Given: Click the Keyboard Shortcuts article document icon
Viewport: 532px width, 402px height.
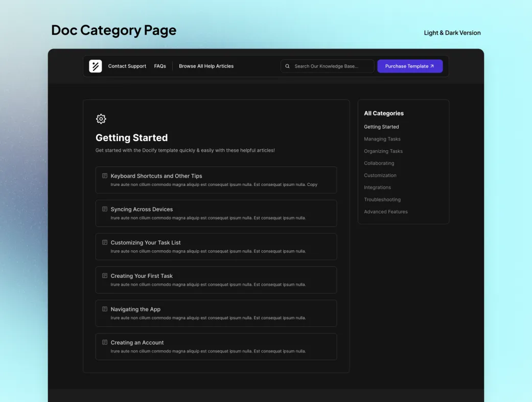Looking at the screenshot, I should 105,176.
